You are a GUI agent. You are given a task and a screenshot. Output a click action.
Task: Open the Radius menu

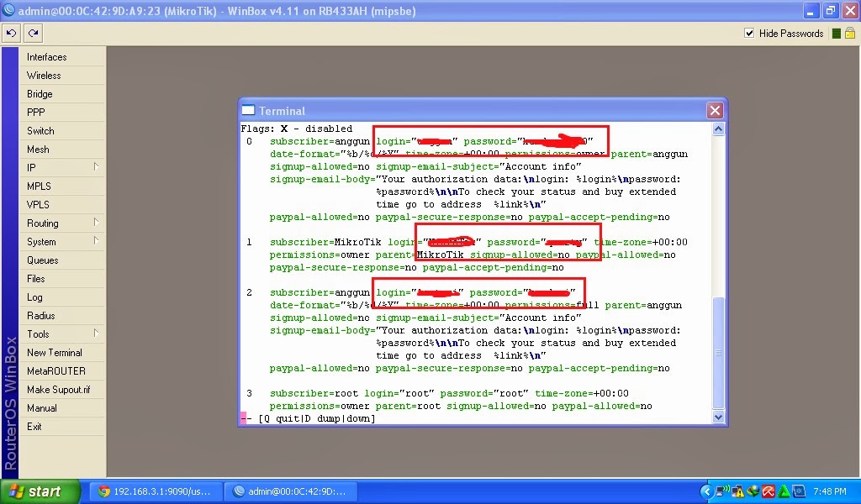pos(62,316)
